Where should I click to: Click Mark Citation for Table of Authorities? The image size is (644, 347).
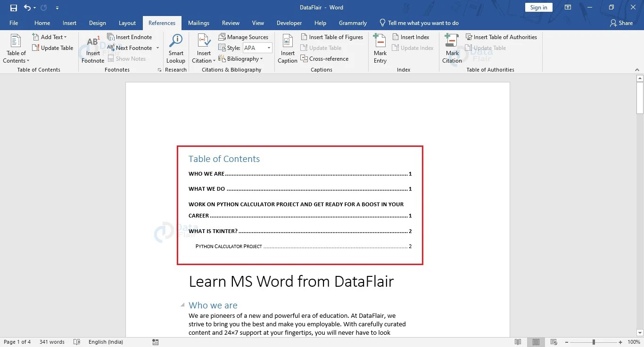point(452,49)
